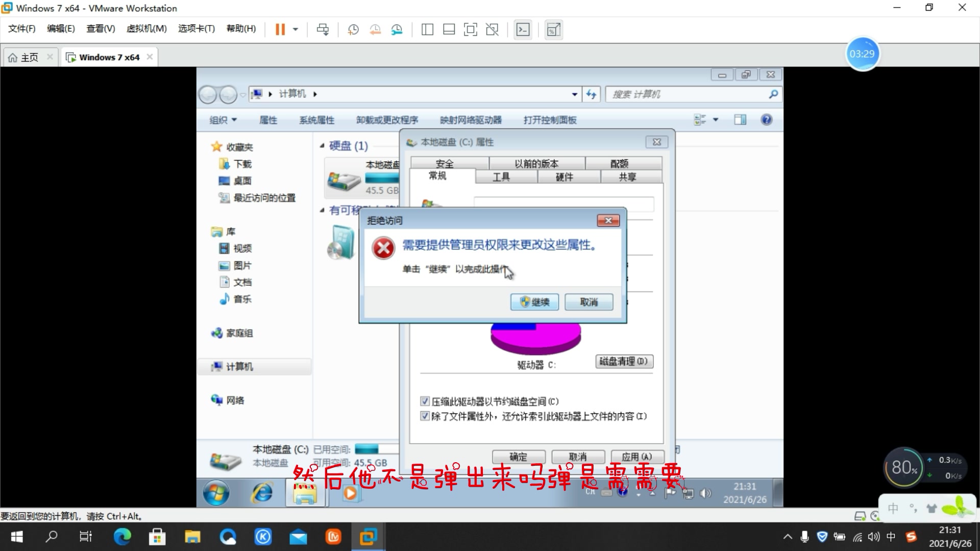The height and width of the screenshot is (551, 980).
Task: Uncheck indexing of file contents on drive C
Action: pos(425,416)
